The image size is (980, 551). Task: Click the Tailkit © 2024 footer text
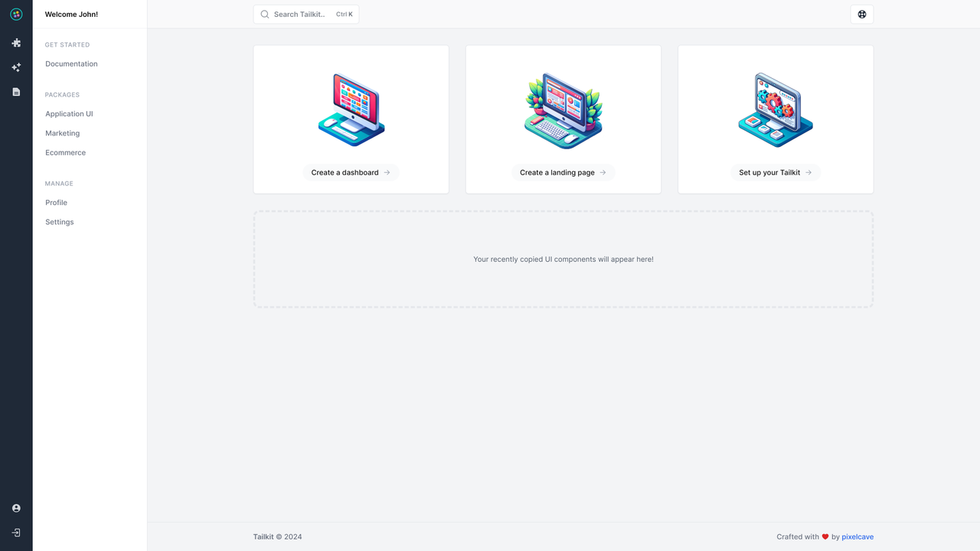point(278,537)
